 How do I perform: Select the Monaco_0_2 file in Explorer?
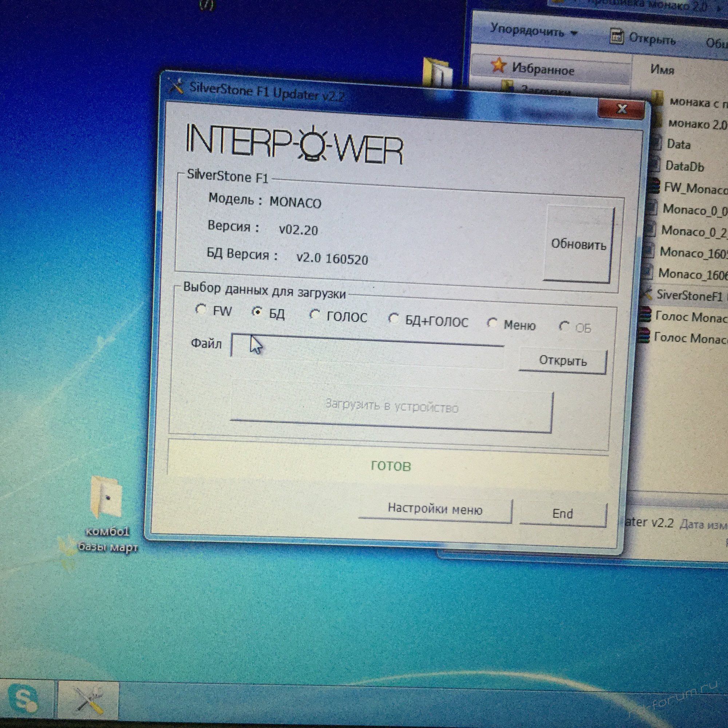[694, 231]
